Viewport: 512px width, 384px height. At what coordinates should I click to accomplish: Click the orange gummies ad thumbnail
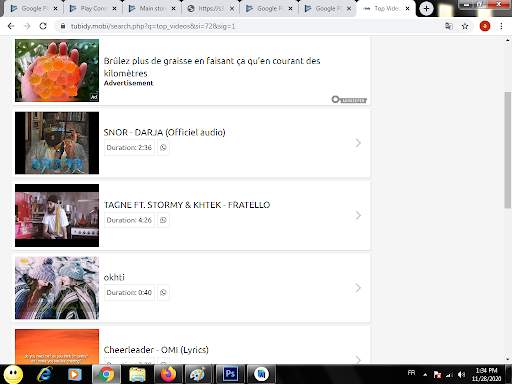[x=57, y=70]
